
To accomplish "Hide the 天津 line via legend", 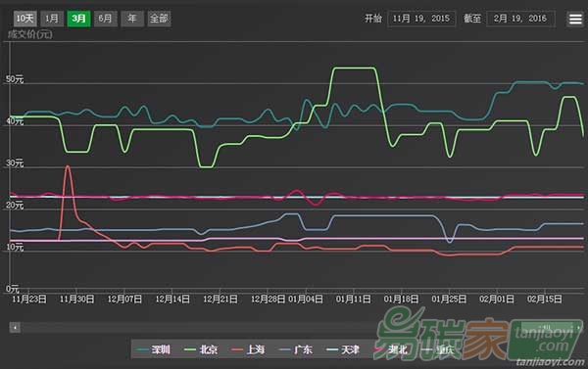I will click(343, 349).
